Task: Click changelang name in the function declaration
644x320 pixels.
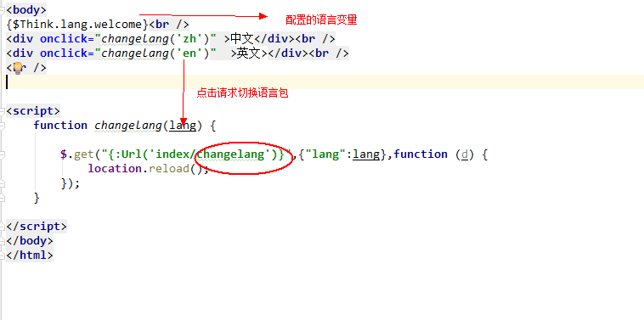Action: click(x=128, y=126)
